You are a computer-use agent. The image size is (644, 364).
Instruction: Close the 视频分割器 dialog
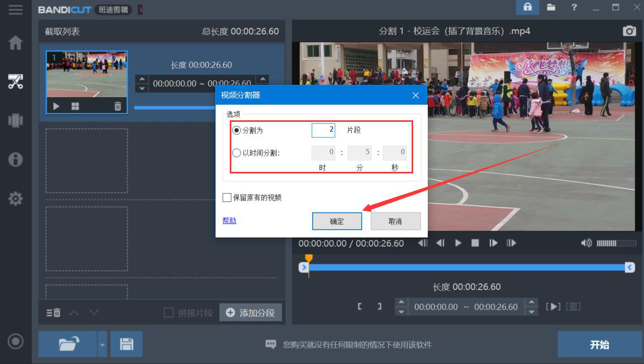point(416,95)
